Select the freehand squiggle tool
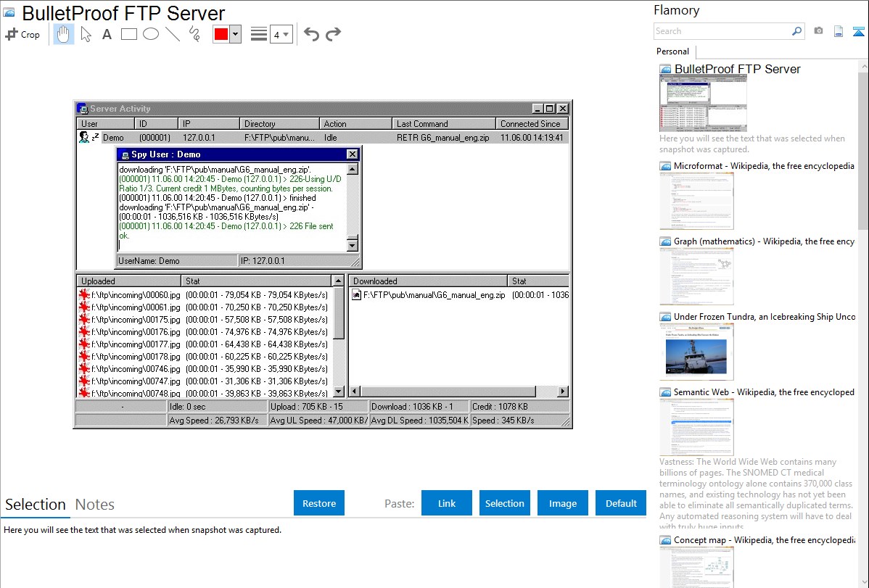Image resolution: width=869 pixels, height=588 pixels. click(194, 34)
